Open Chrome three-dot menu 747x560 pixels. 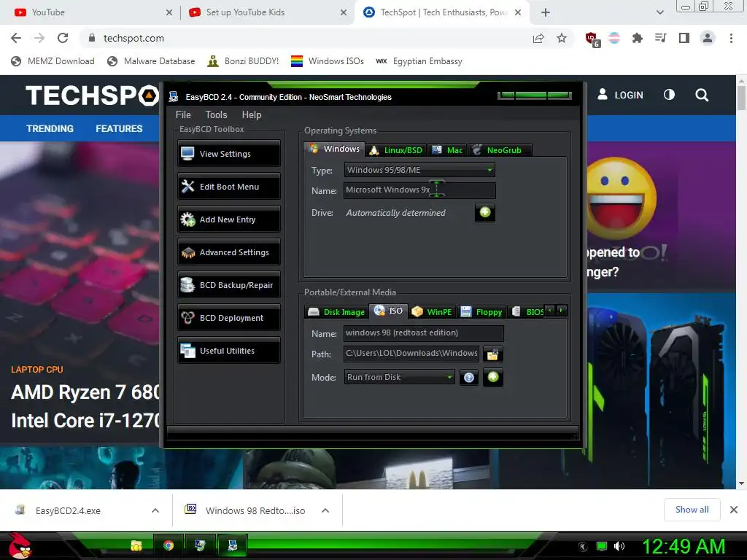(x=731, y=38)
